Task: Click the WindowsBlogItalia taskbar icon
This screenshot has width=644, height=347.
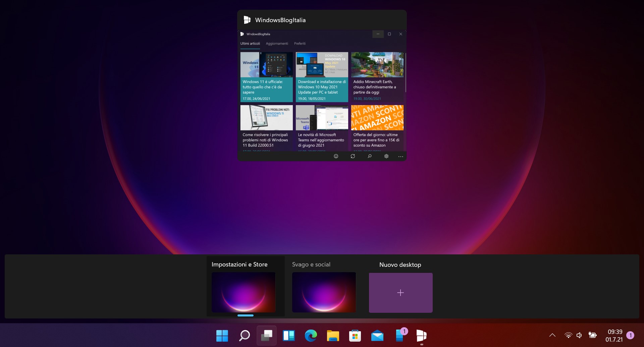Action: pyautogui.click(x=422, y=336)
